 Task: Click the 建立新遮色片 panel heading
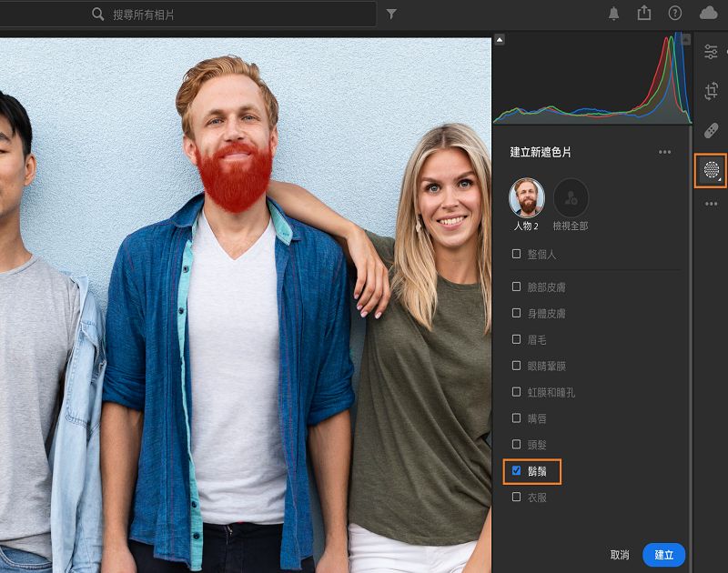[x=541, y=152]
